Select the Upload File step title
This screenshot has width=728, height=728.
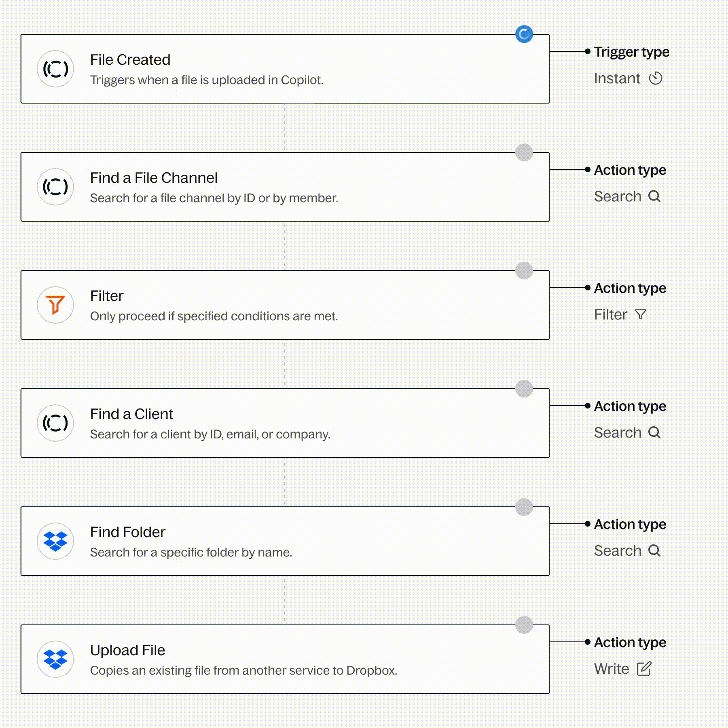127,650
